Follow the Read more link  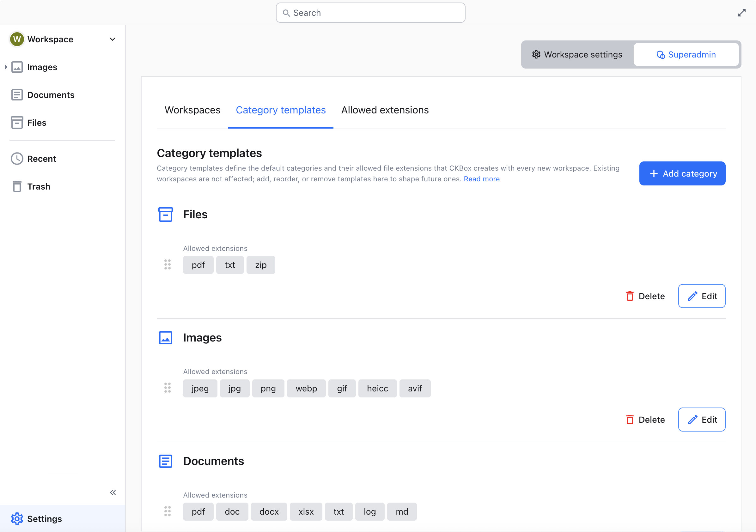(482, 179)
